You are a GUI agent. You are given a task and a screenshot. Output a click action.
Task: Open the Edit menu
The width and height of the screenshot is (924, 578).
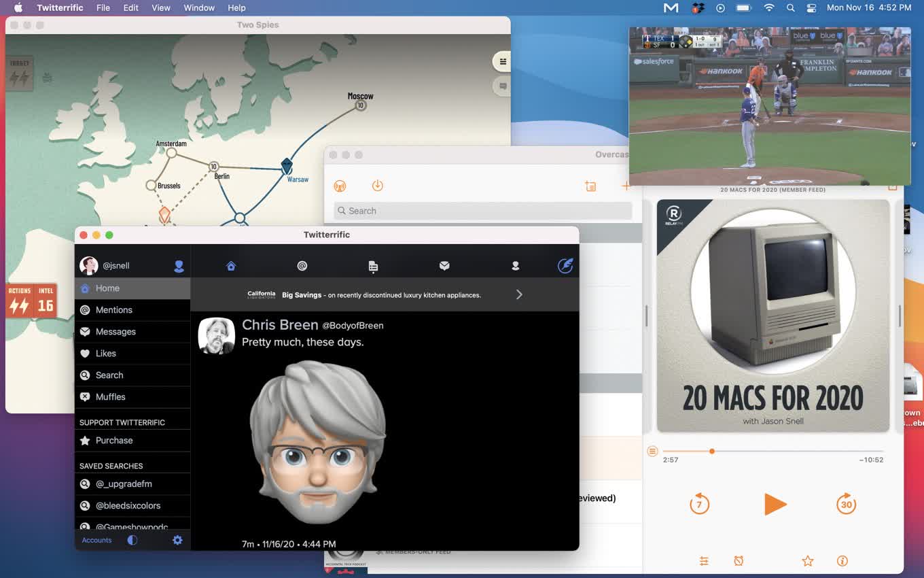[131, 7]
